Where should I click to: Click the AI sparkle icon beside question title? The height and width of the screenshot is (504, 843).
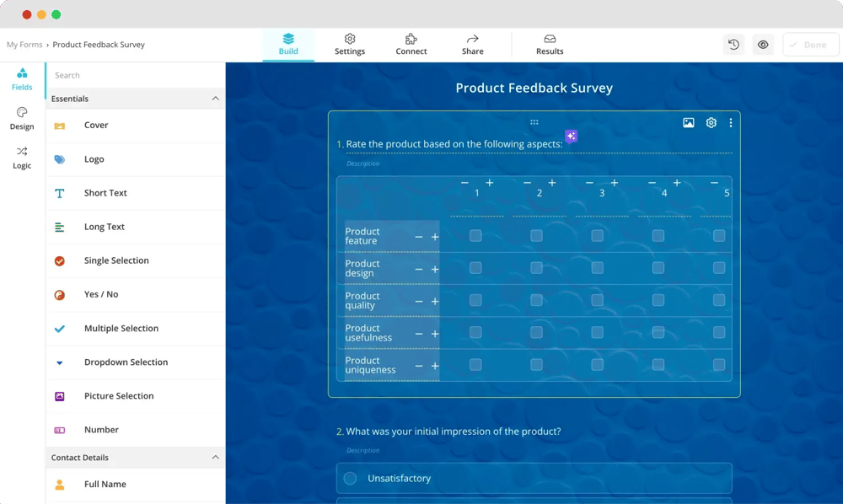(x=571, y=137)
